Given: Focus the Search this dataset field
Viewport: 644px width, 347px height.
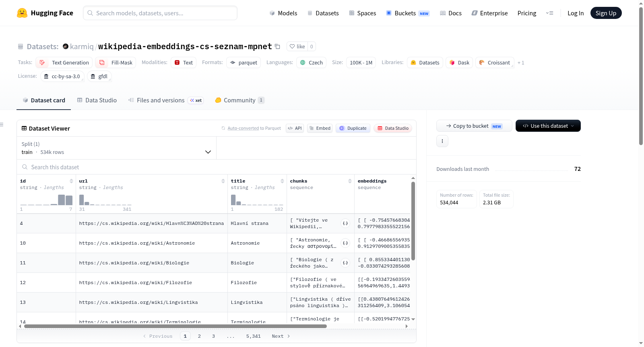Looking at the screenshot, I should point(217,167).
